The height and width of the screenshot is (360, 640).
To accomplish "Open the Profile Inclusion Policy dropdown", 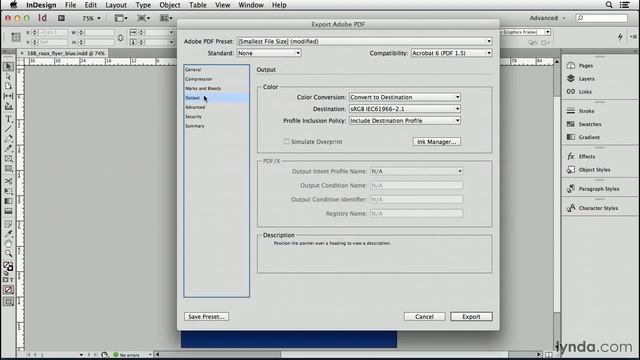I will click(x=404, y=121).
